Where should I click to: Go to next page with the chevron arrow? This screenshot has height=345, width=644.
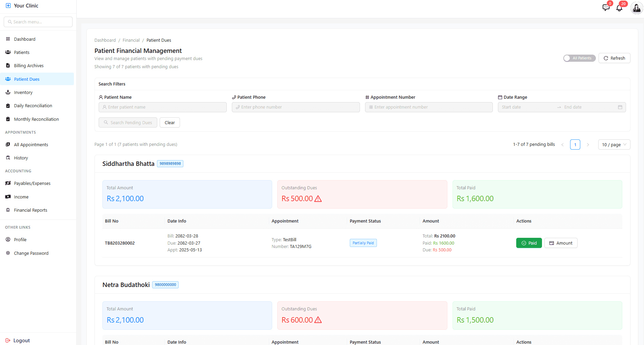[588, 145]
